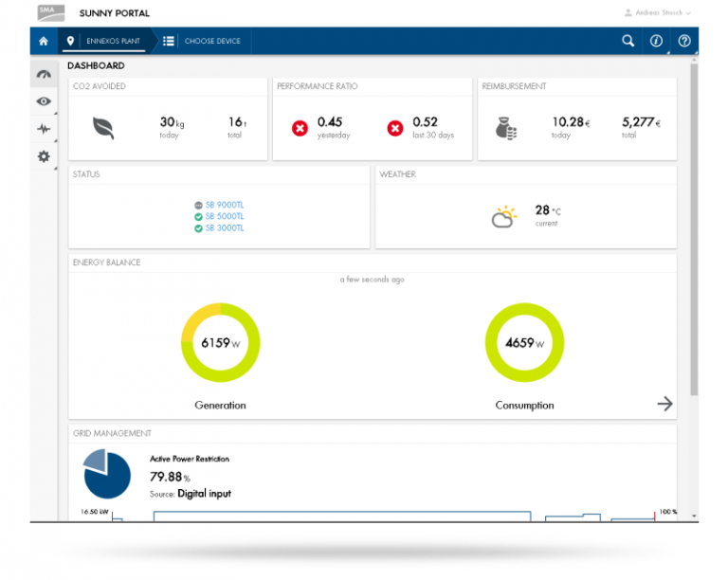Click the STATUS widget title
The height and width of the screenshot is (580, 728).
coord(86,174)
